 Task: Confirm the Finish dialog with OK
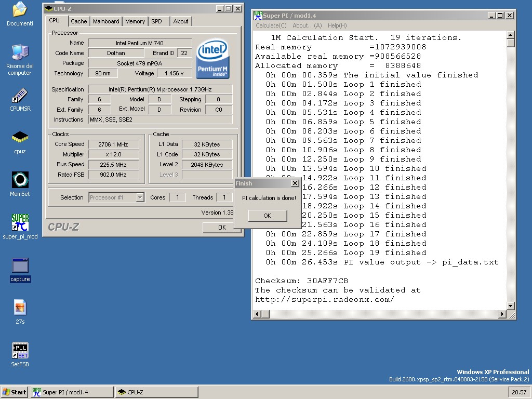pyautogui.click(x=268, y=216)
